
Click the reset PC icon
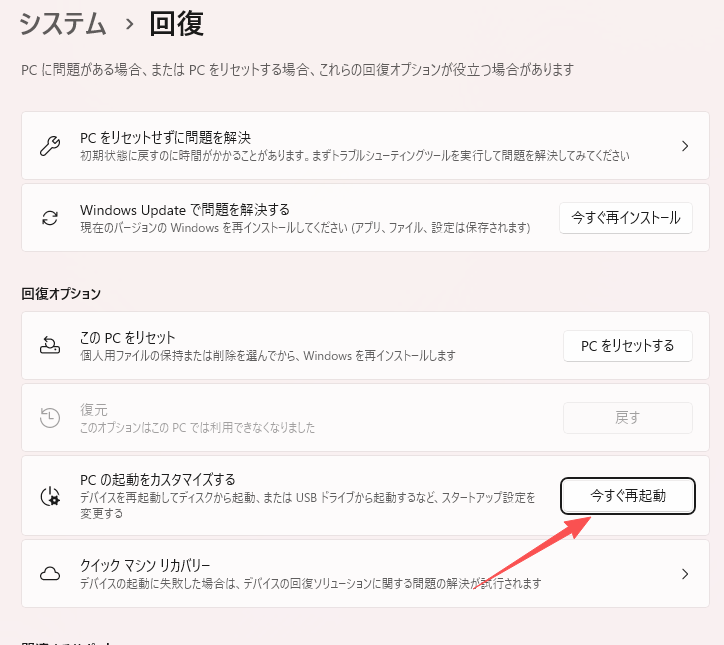coord(50,345)
